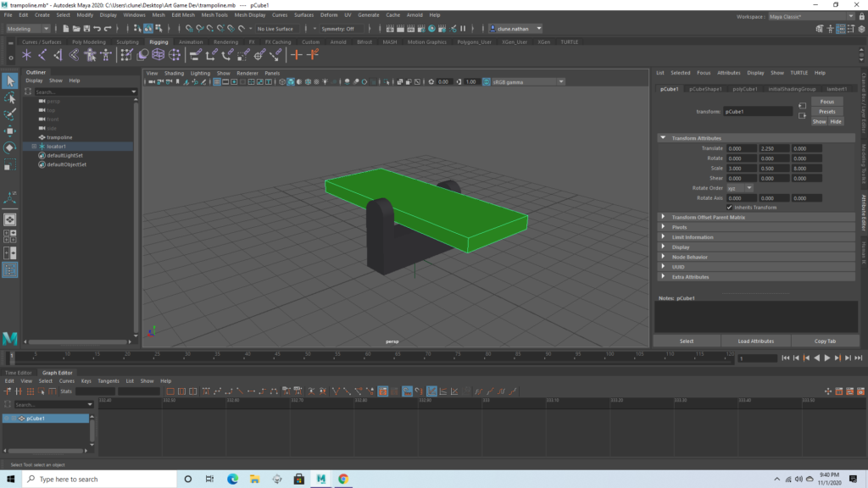Click the Save scene icon in status line
This screenshot has height=488, width=868.
point(85,29)
